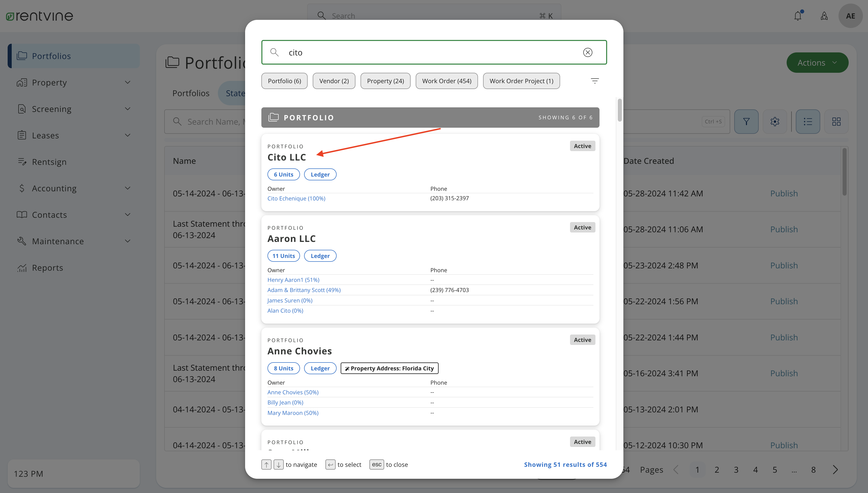Click the filter icon beside the search result chips
The width and height of the screenshot is (868, 493).
pyautogui.click(x=595, y=81)
